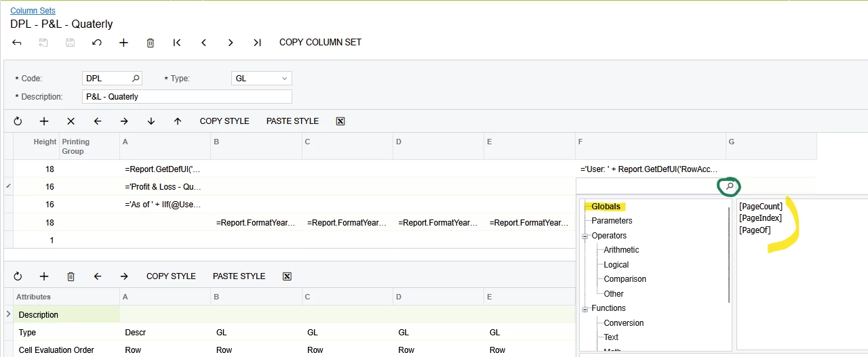The width and height of the screenshot is (868, 357).
Task: Select cell ='As of ' + IIf(@Use... in column A
Action: coord(165,205)
